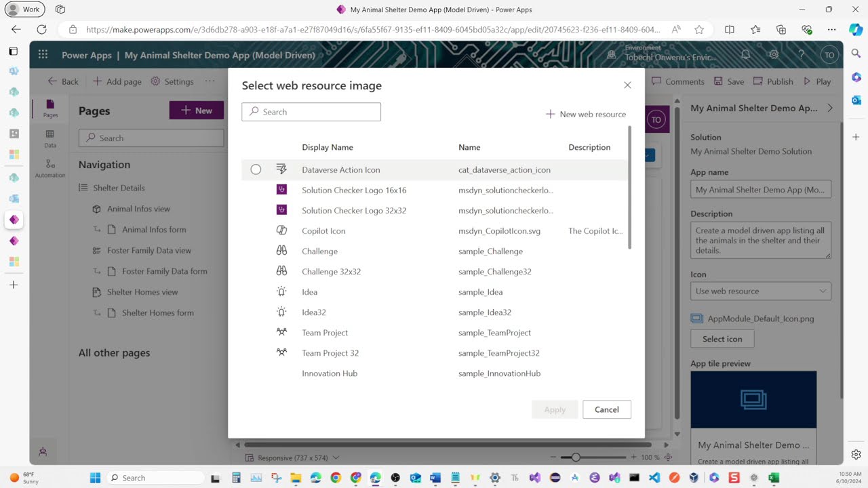Select Shelter Homes view in navigation

pyautogui.click(x=142, y=292)
